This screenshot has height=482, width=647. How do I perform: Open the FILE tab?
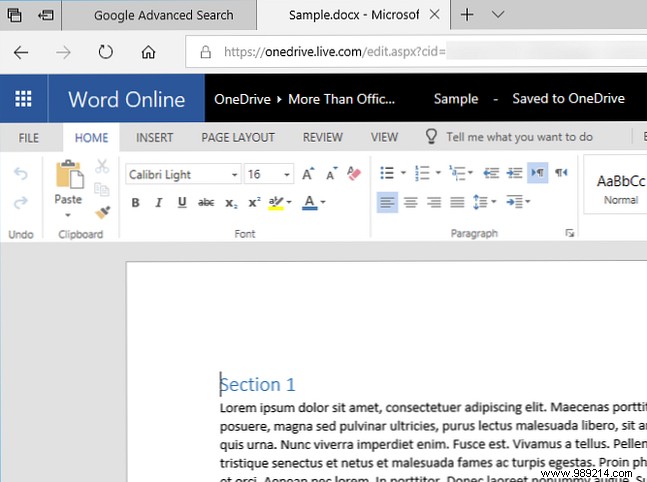click(x=28, y=138)
